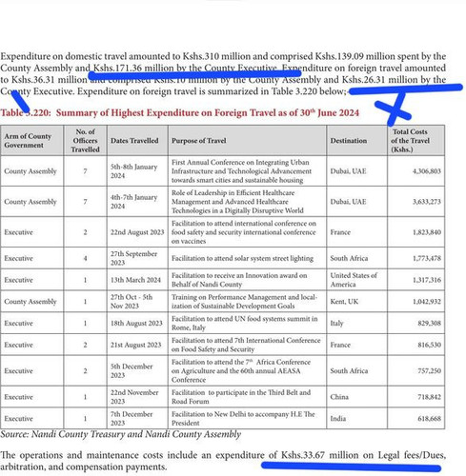Image resolution: width=466 pixels, height=476 pixels.
Task: Select the date '22nd August 2023'
Action: 137,232
